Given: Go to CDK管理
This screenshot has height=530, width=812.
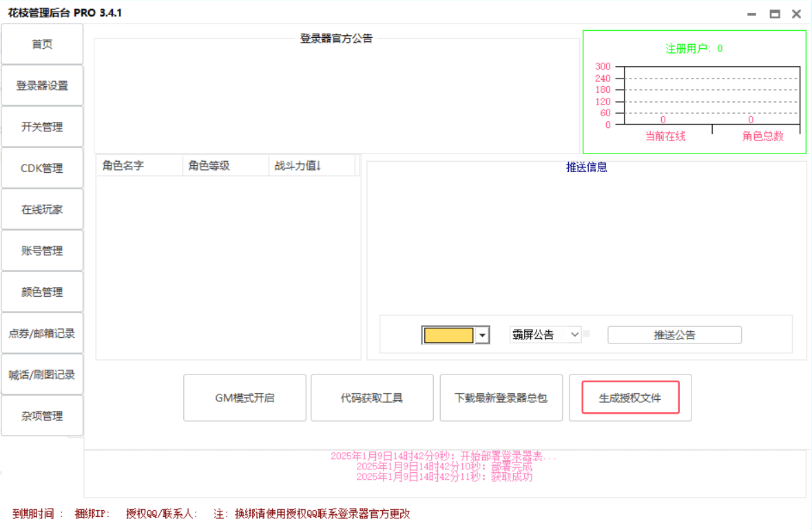Looking at the screenshot, I should 42,167.
